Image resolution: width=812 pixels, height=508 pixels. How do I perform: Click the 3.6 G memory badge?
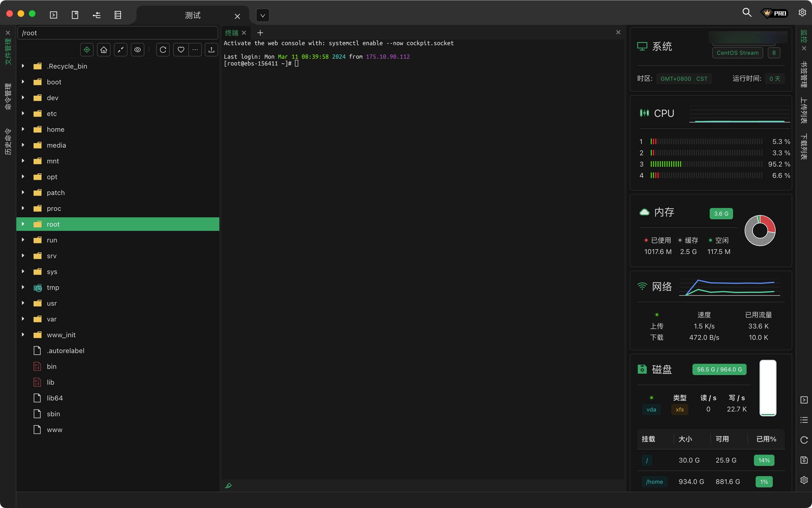click(x=721, y=214)
